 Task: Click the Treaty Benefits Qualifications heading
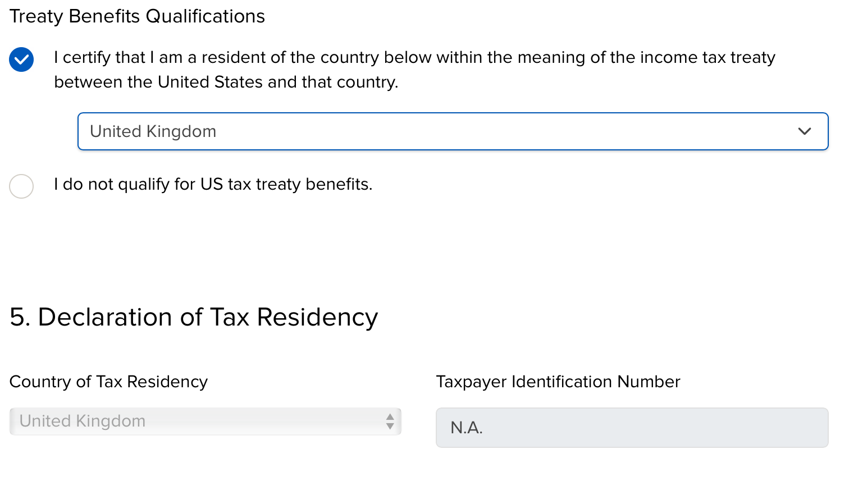pyautogui.click(x=137, y=16)
